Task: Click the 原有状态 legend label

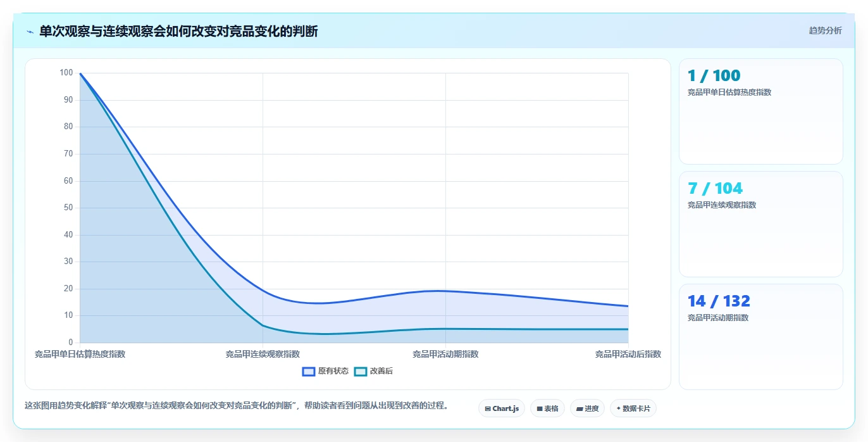Action: (x=333, y=371)
